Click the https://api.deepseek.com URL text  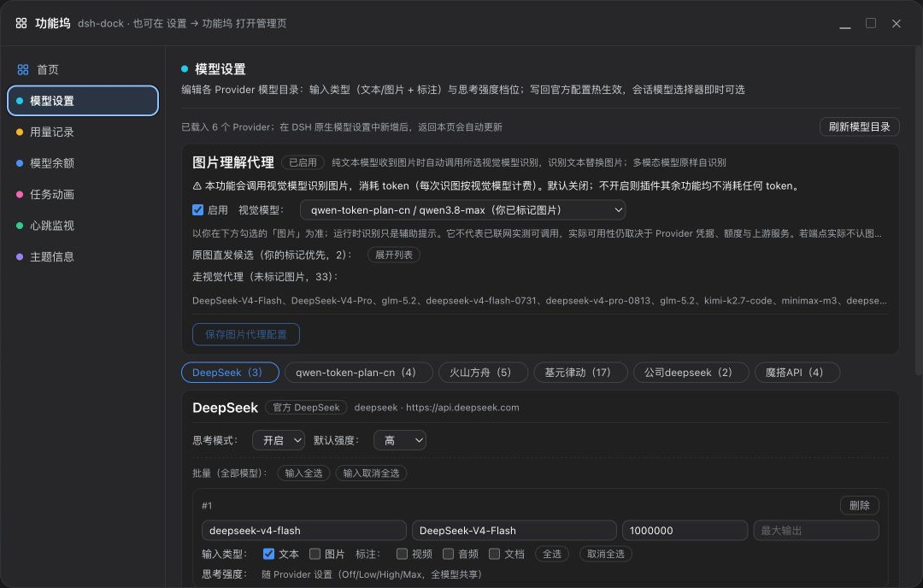462,408
